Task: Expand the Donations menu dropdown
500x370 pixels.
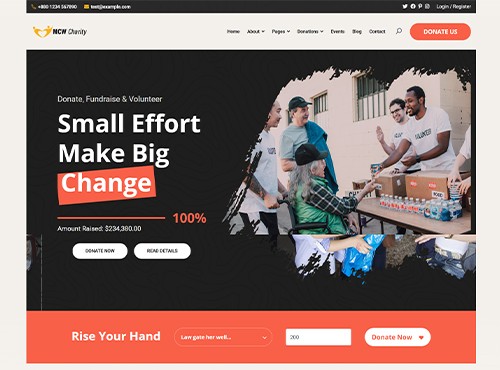Action: (x=310, y=31)
